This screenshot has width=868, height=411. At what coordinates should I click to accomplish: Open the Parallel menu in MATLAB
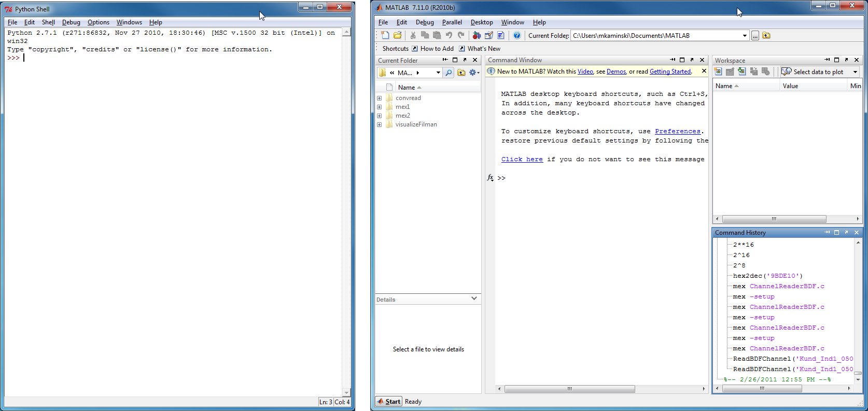(452, 22)
